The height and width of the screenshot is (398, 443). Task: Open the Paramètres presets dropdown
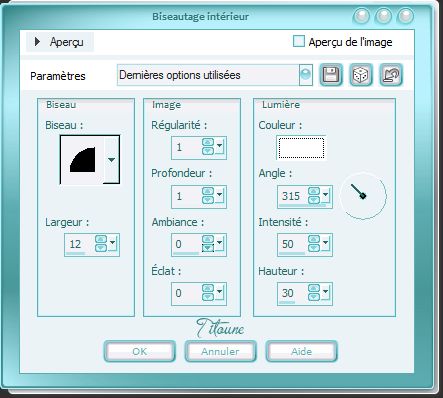click(x=306, y=75)
